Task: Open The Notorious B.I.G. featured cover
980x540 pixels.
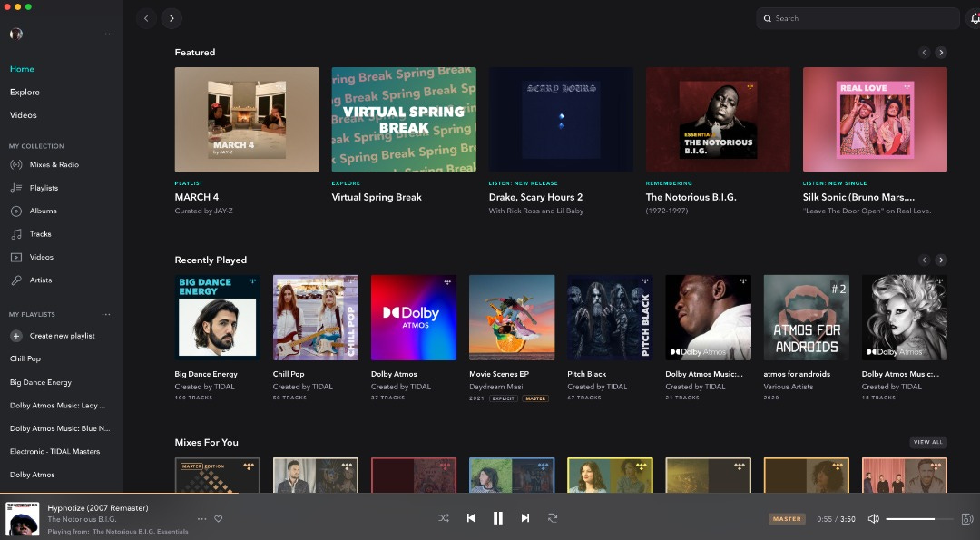Action: click(718, 120)
